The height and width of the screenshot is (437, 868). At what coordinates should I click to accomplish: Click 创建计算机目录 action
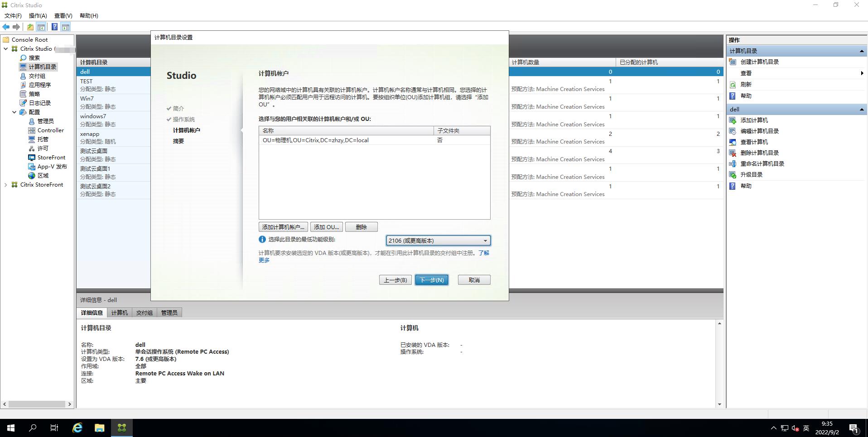tap(760, 62)
